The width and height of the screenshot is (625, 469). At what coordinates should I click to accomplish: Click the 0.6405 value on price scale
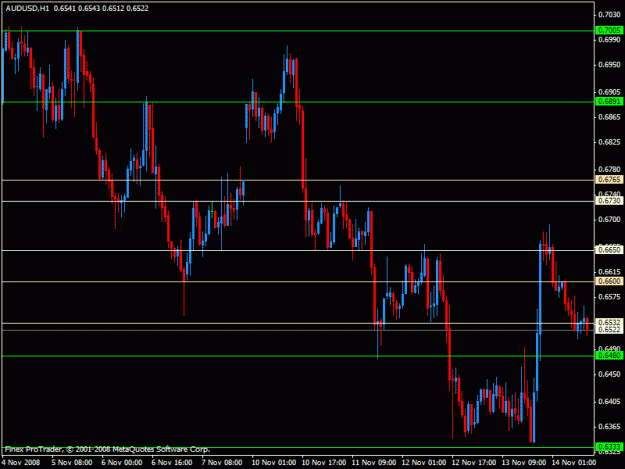click(x=609, y=402)
